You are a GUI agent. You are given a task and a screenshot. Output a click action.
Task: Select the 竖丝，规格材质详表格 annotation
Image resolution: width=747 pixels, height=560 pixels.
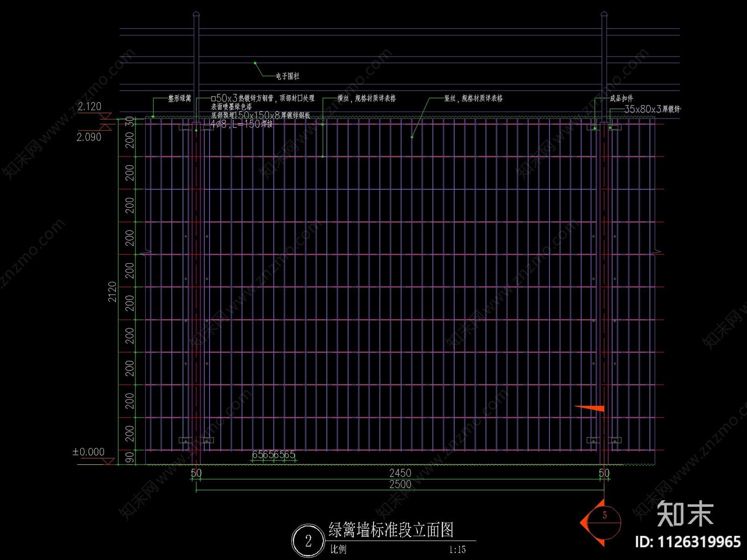(473, 98)
